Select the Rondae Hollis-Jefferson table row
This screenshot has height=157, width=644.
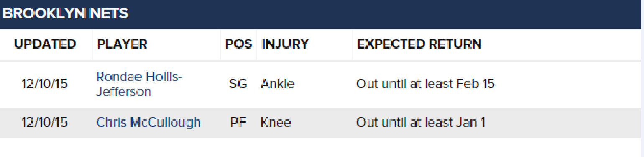coord(322,84)
